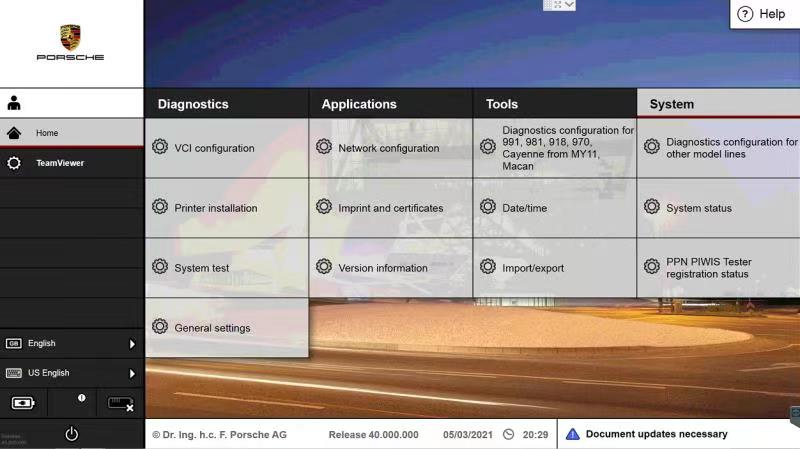The height and width of the screenshot is (449, 800).
Task: Click the blue warning triangle icon
Action: [x=573, y=434]
